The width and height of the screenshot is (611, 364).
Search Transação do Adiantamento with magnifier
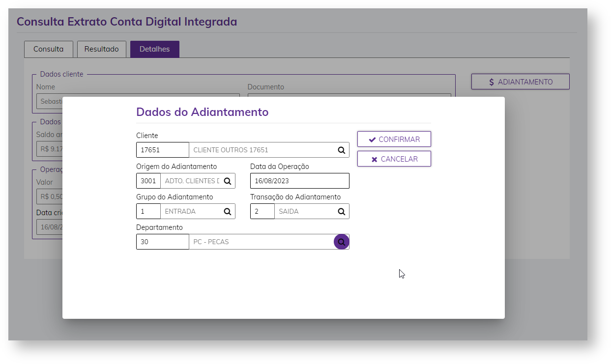(x=341, y=211)
